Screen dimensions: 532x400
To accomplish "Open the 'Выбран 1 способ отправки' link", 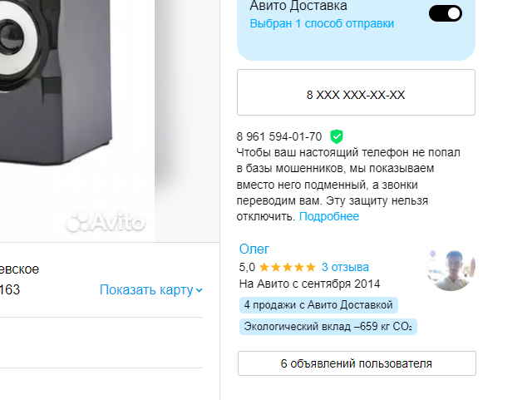I will [322, 24].
